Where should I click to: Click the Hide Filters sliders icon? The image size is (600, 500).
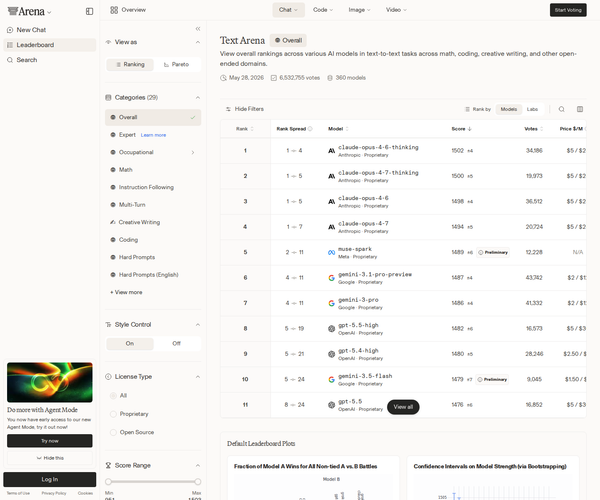point(228,109)
